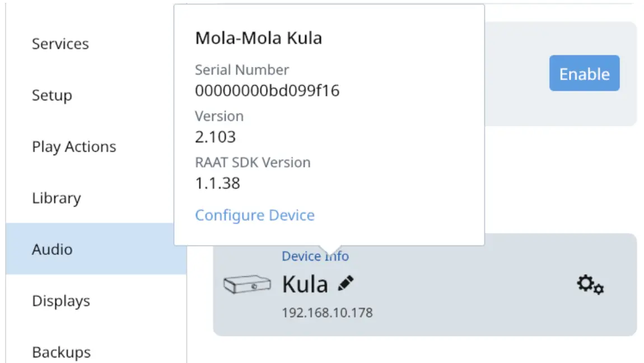
Task: Click the version value 2.103
Action: pyautogui.click(x=215, y=137)
